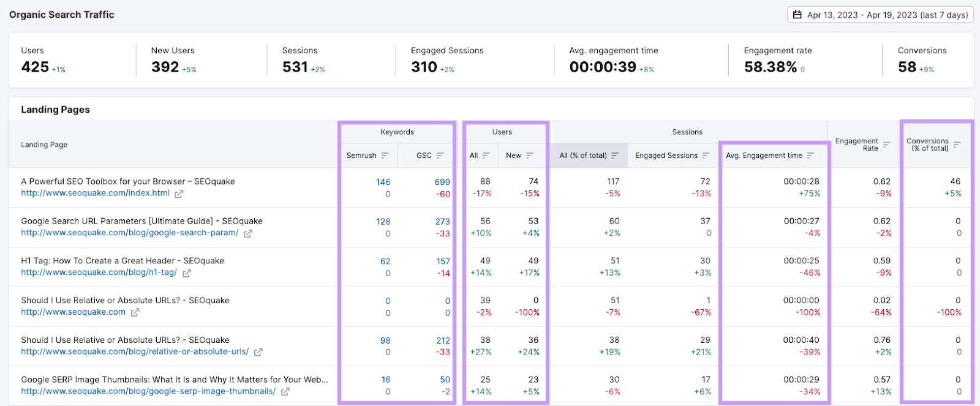Sort by GSC keywords column
This screenshot has width=980, height=406.
440,156
